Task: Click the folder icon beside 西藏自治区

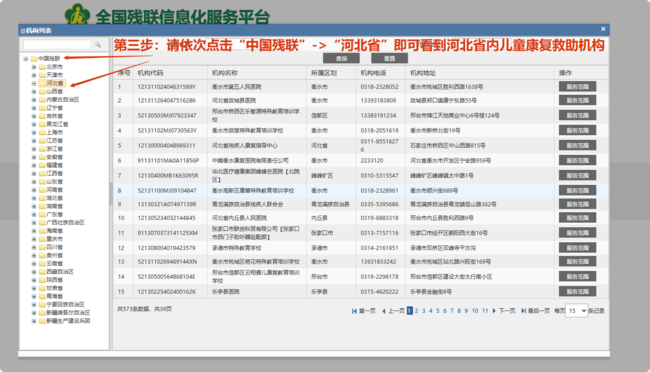Action: point(42,272)
